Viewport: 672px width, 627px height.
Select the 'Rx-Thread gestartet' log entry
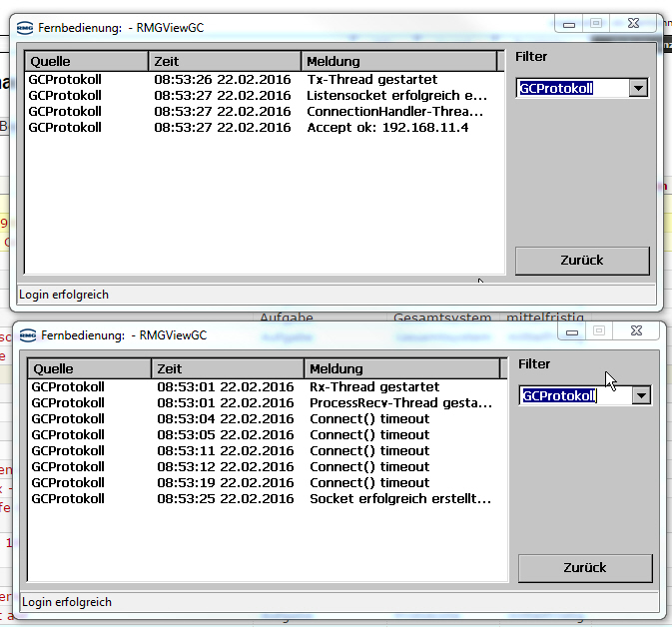374,386
